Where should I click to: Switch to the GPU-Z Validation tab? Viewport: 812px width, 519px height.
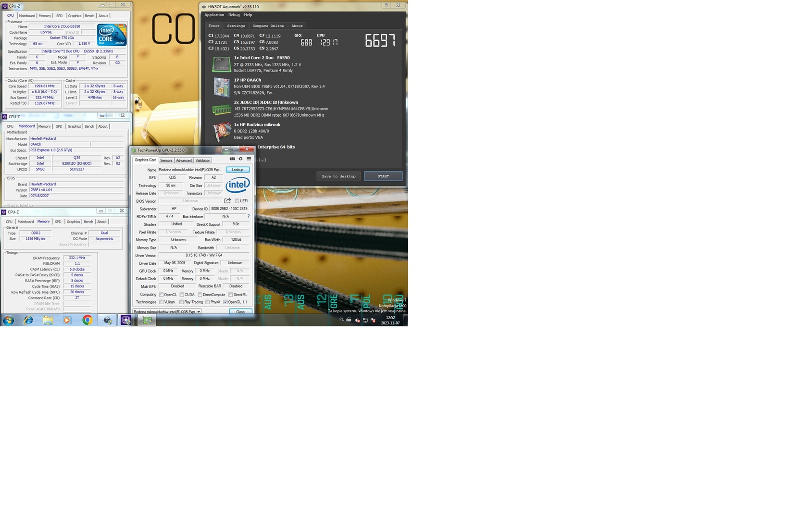click(203, 161)
